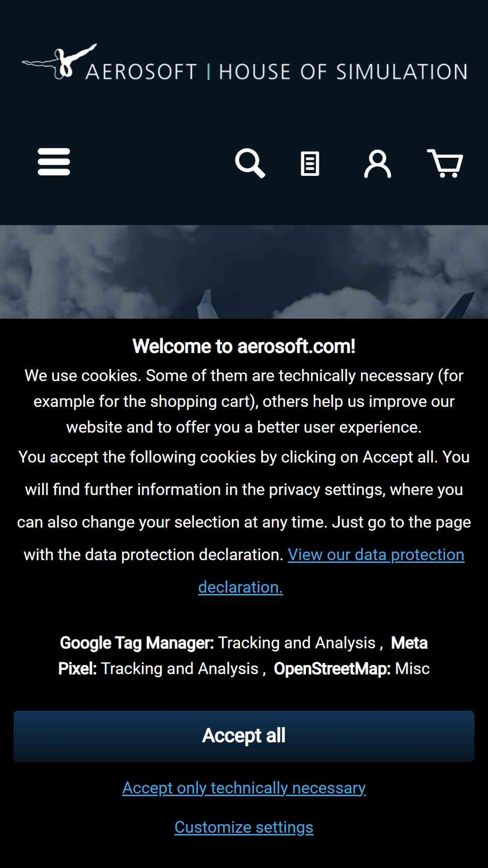
Task: Accept all cookies with the Accept all button
Action: [244, 736]
